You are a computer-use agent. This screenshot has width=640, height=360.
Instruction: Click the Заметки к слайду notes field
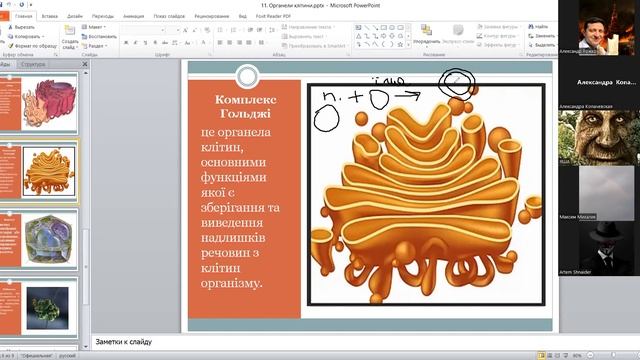(x=324, y=342)
